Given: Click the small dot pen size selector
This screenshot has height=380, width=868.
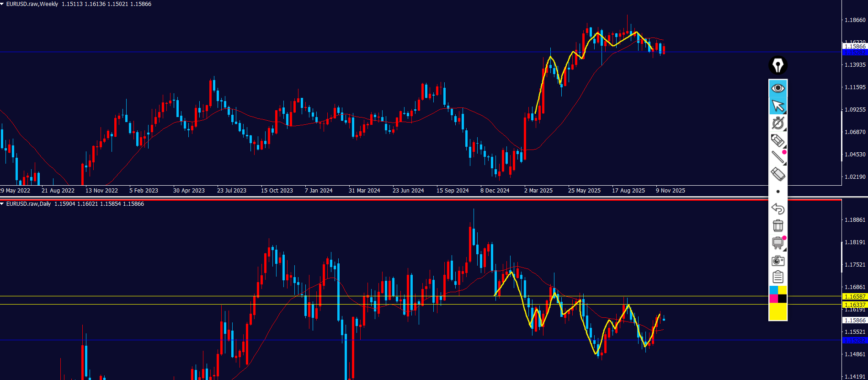Looking at the screenshot, I should coord(778,192).
